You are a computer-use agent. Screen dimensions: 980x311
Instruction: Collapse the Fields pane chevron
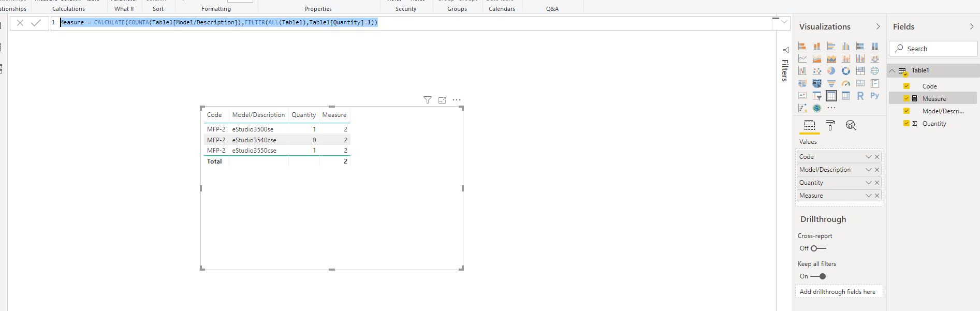(972, 26)
